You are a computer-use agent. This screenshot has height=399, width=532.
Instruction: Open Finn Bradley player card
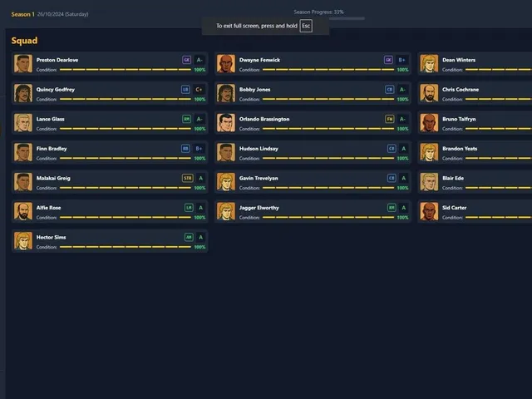click(x=110, y=152)
